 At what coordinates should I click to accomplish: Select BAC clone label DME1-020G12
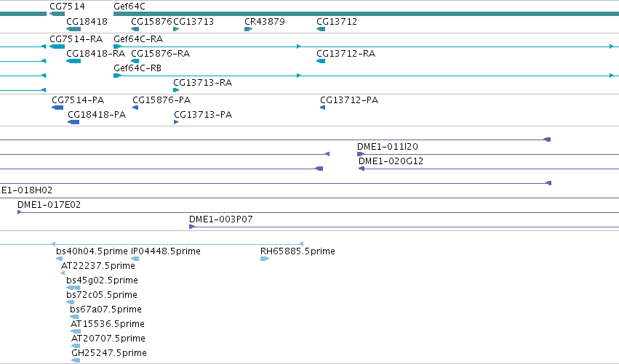[x=391, y=161]
